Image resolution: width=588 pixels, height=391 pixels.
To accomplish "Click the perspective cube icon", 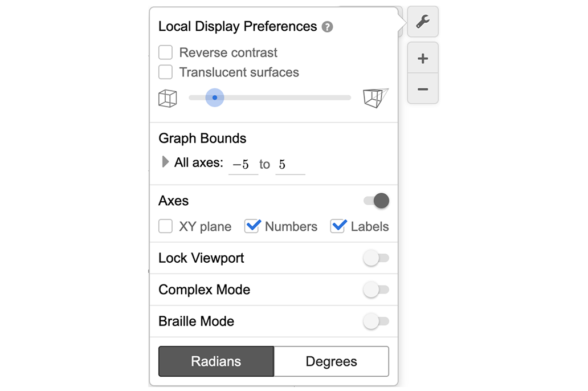I will coord(375,97).
